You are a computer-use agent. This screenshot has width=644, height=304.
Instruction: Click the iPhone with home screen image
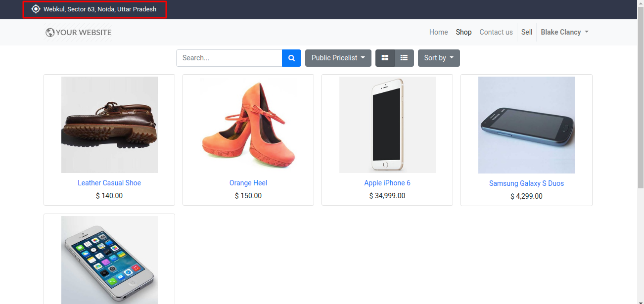click(x=109, y=260)
